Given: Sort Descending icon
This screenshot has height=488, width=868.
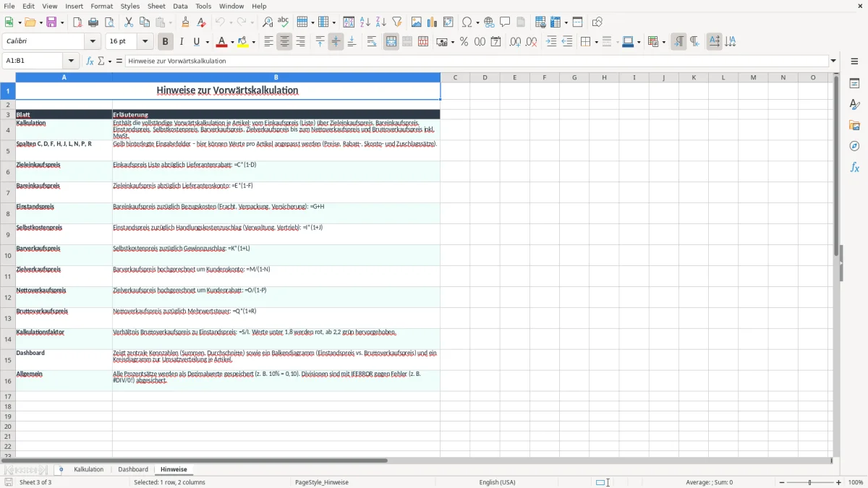Looking at the screenshot, I should pyautogui.click(x=380, y=22).
